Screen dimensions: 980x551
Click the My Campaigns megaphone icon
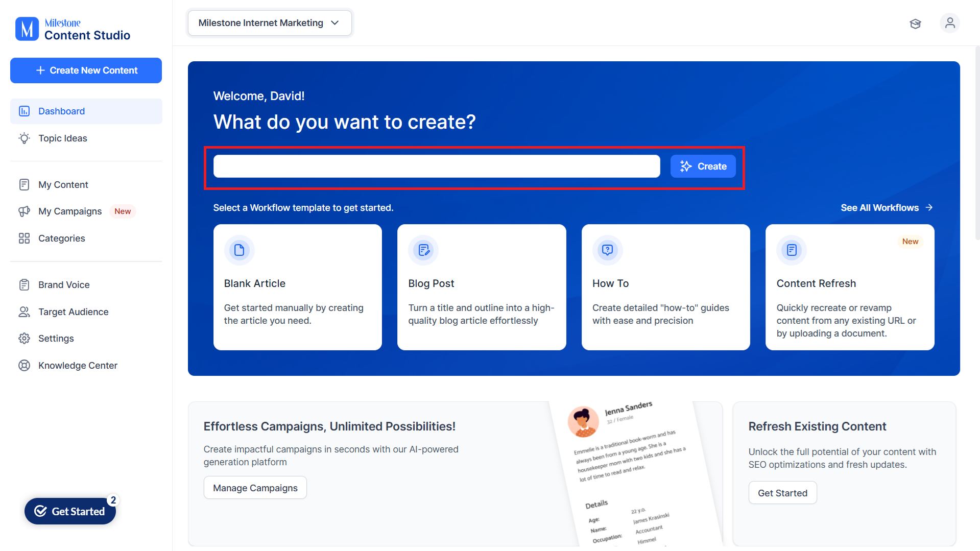tap(24, 211)
